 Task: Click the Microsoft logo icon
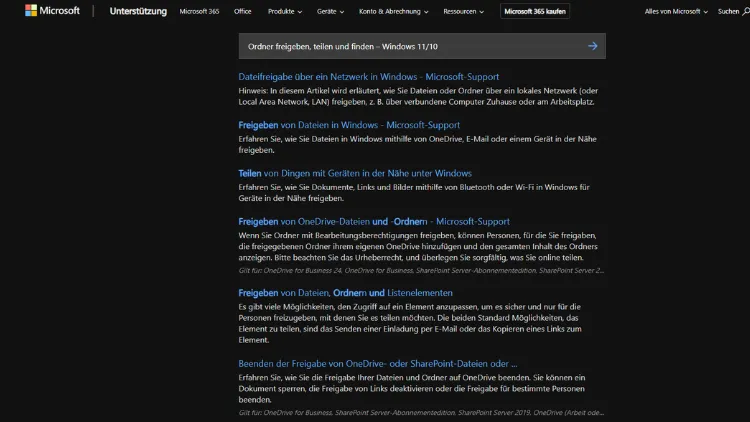[31, 11]
